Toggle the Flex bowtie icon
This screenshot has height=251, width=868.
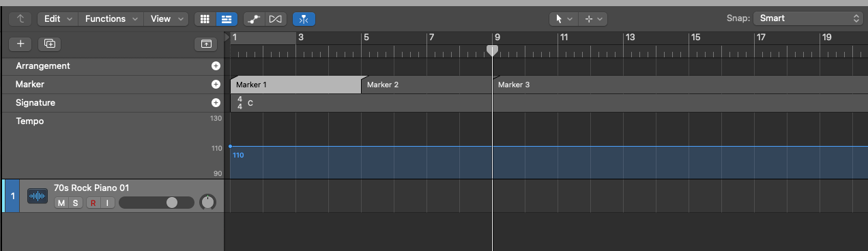(x=276, y=19)
